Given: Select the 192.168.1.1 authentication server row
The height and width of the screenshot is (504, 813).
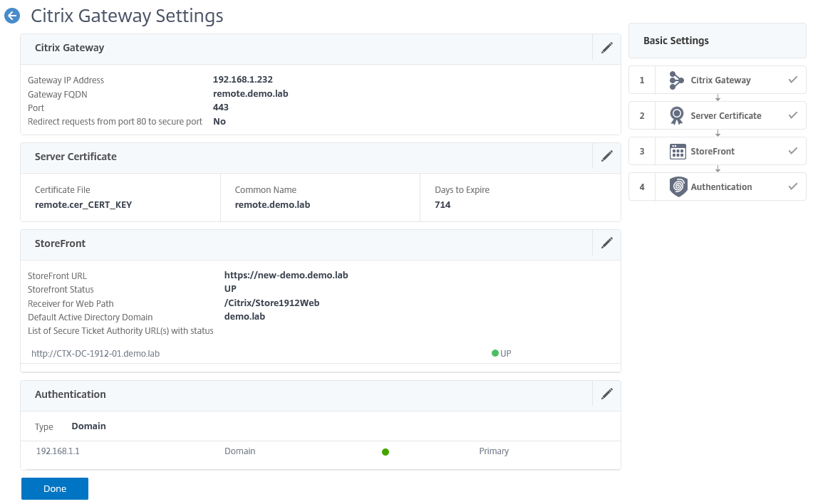Looking at the screenshot, I should [x=58, y=451].
